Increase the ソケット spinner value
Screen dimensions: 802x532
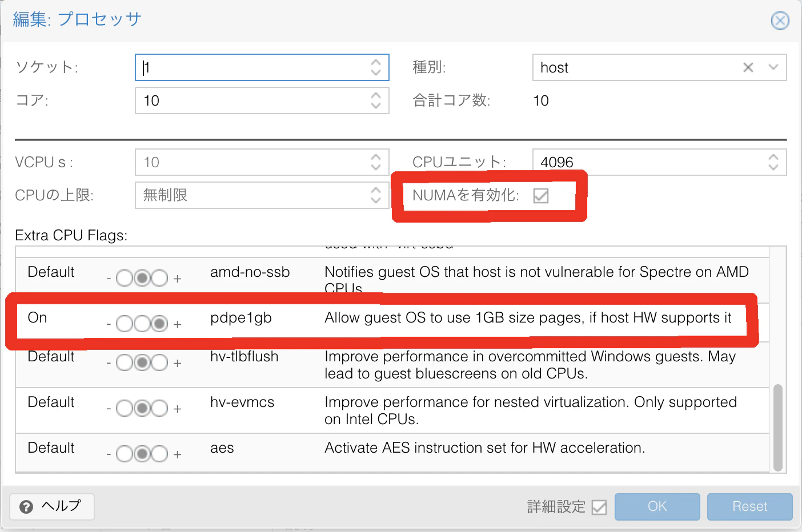pyautogui.click(x=376, y=62)
